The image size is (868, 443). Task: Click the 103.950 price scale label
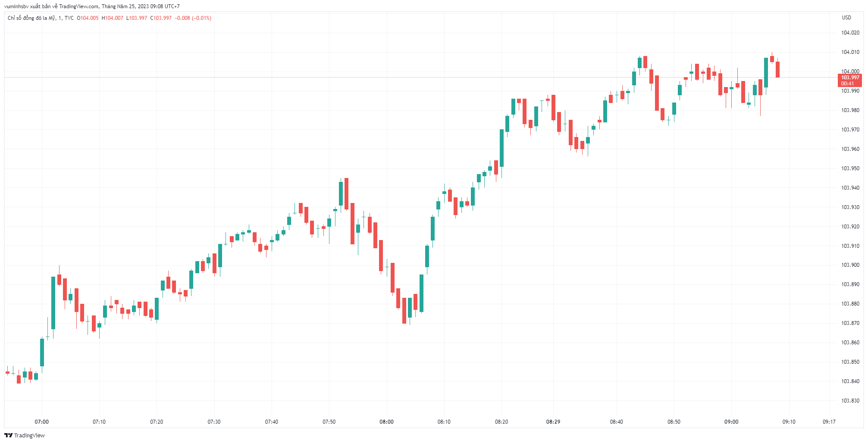coord(850,168)
